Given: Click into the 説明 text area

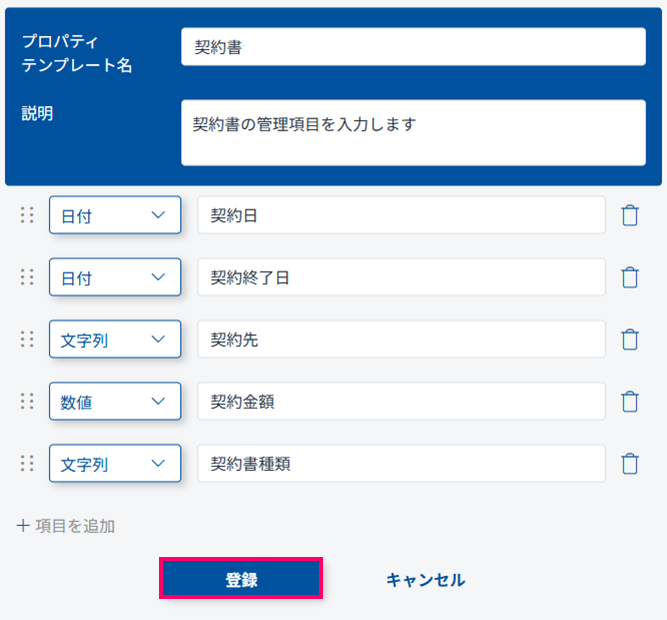Looking at the screenshot, I should [x=413, y=132].
